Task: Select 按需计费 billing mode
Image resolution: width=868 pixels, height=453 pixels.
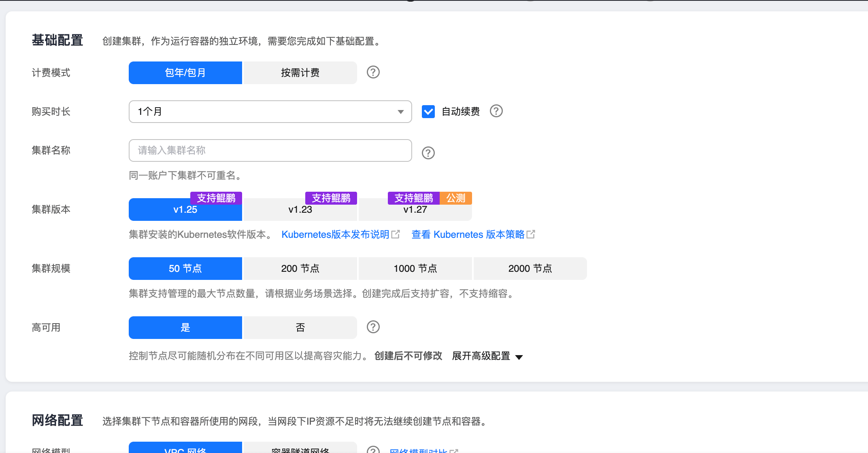Action: [300, 72]
